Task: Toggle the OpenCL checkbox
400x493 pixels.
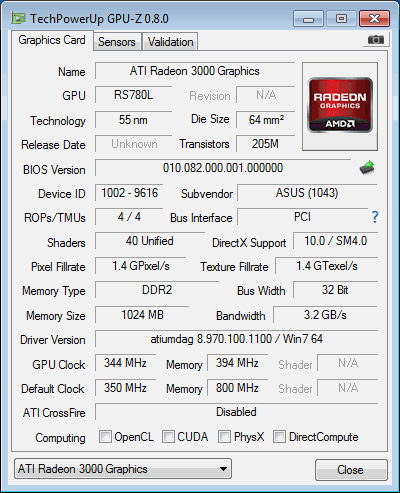Action: click(105, 436)
